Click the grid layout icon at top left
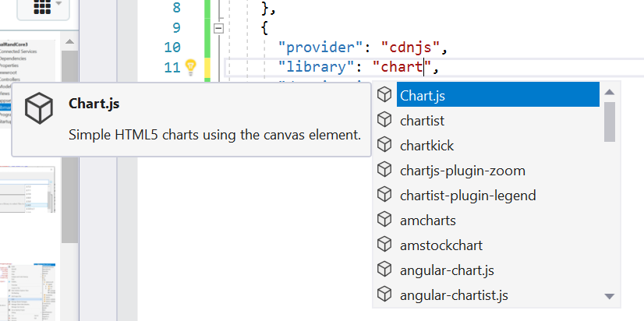 pos(42,6)
